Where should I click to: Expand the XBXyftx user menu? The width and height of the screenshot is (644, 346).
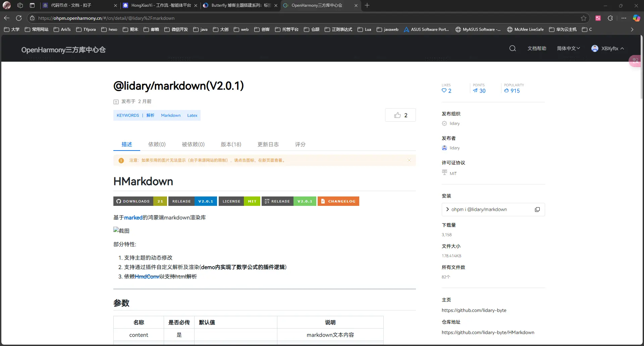607,49
